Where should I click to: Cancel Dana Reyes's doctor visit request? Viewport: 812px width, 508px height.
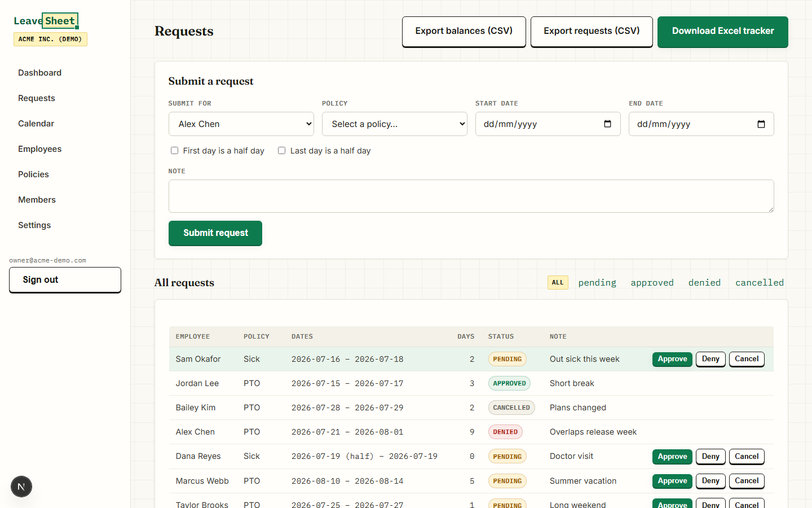pyautogui.click(x=747, y=457)
